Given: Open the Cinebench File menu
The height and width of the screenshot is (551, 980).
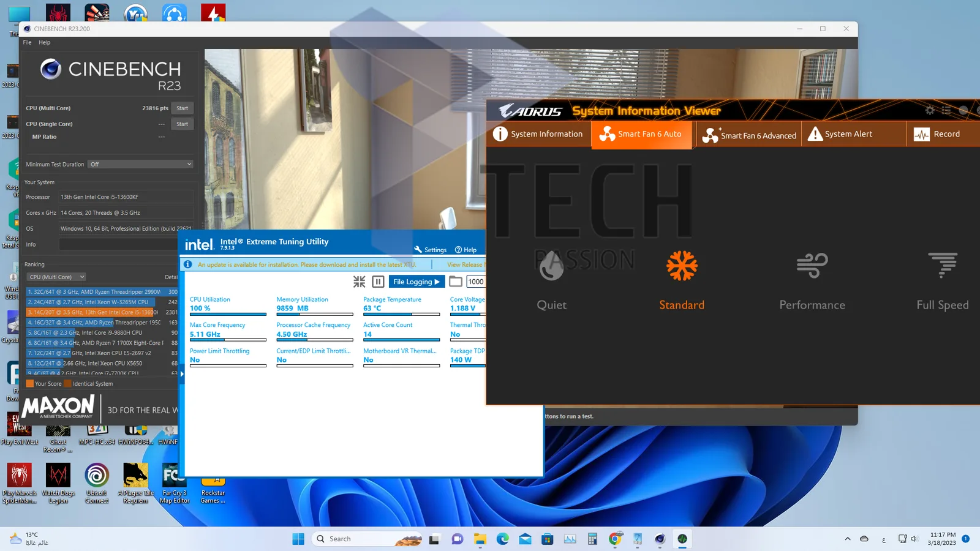Looking at the screenshot, I should (x=27, y=42).
